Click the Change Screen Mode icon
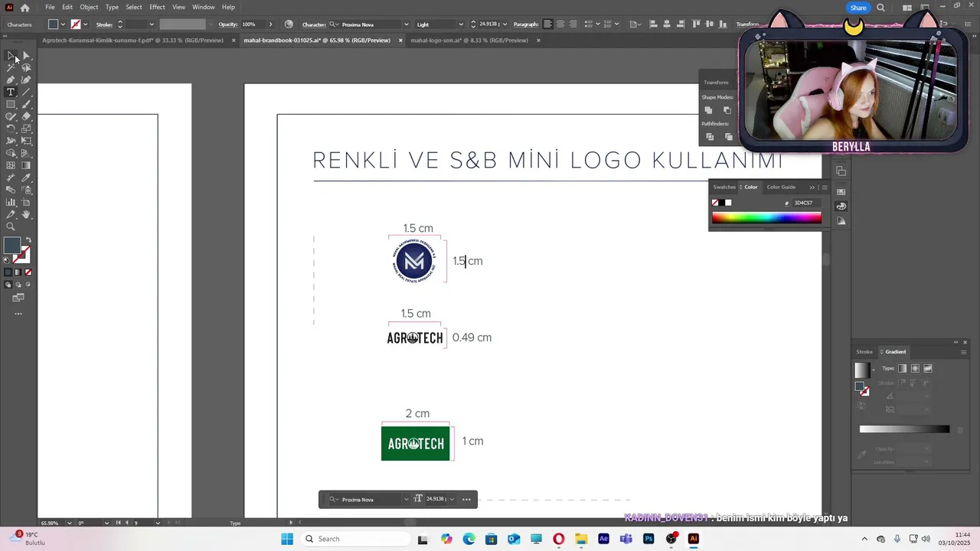The width and height of the screenshot is (980, 551). (18, 298)
